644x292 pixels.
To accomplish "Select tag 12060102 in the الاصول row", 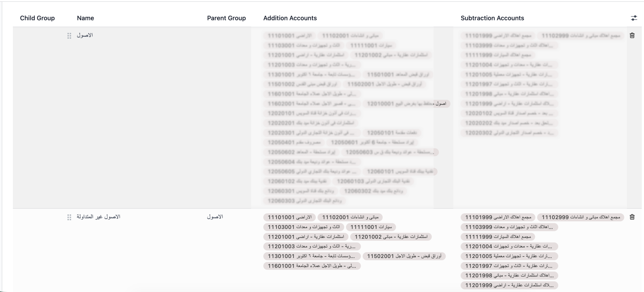I will 297,181.
